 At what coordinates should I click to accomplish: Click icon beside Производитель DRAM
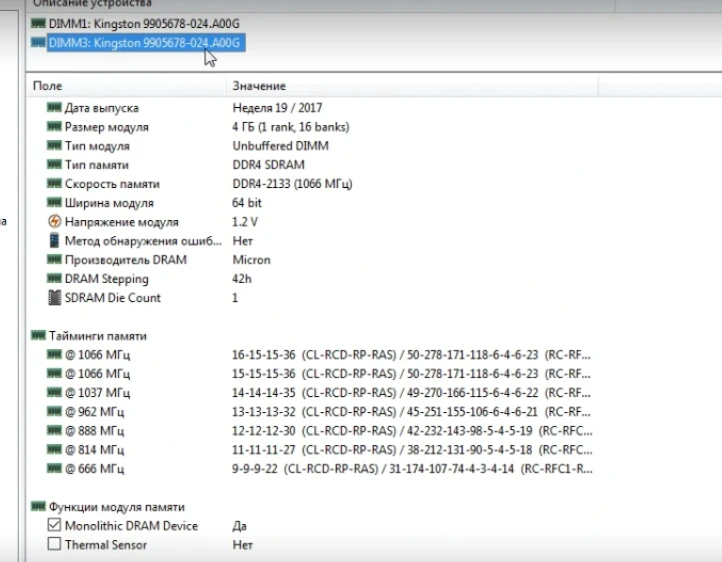[x=54, y=260]
